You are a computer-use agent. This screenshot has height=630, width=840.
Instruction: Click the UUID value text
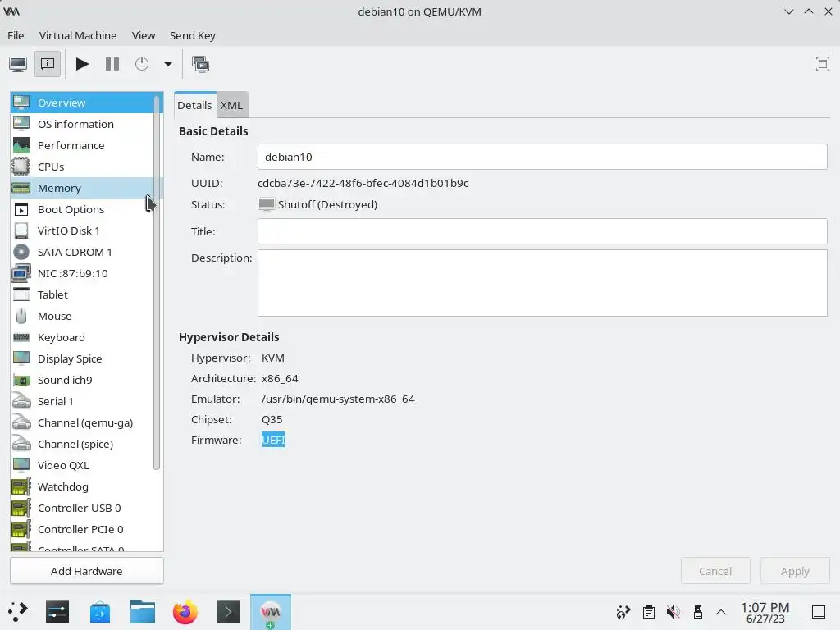(x=363, y=183)
